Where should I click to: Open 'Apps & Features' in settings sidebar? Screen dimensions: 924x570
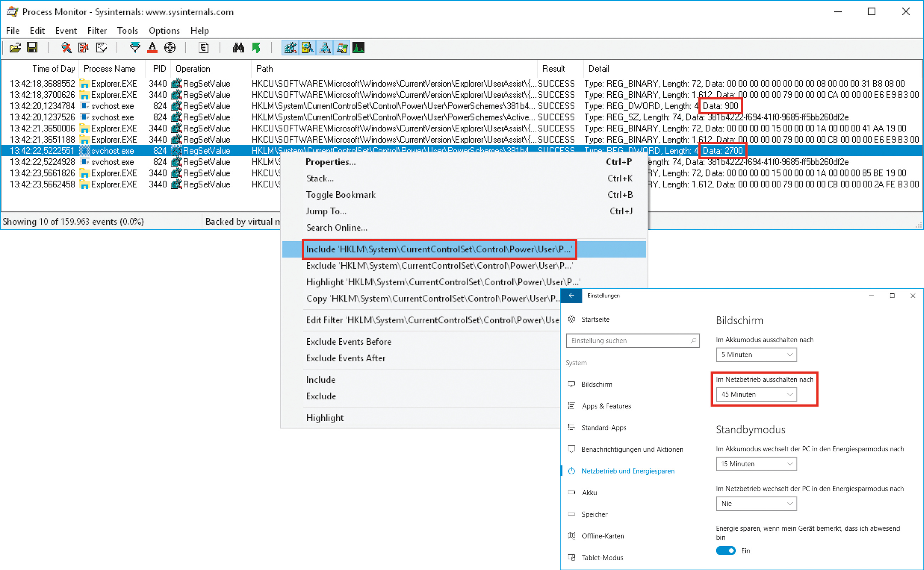click(x=606, y=406)
